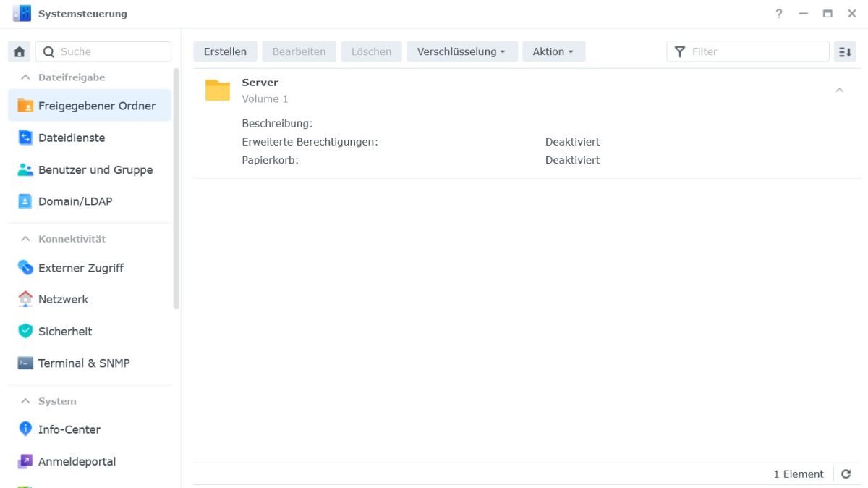
Task: Click the Papierkorb label
Action: click(x=270, y=160)
